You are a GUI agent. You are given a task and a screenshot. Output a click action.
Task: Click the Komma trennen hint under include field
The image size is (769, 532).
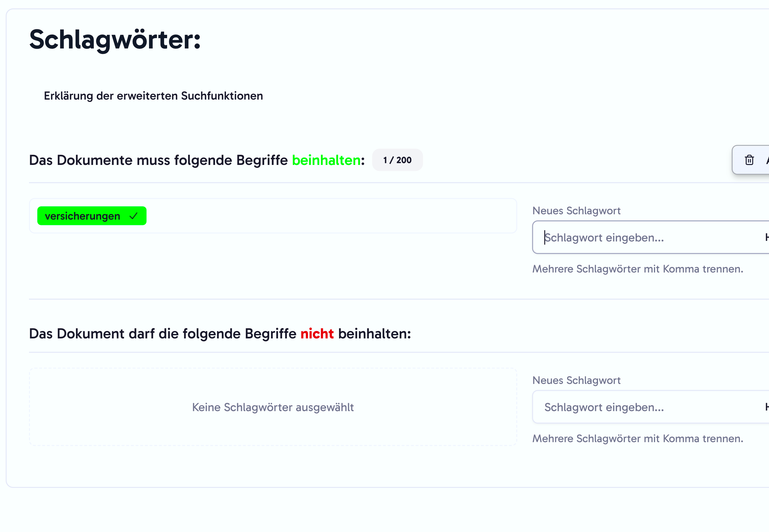click(x=638, y=269)
